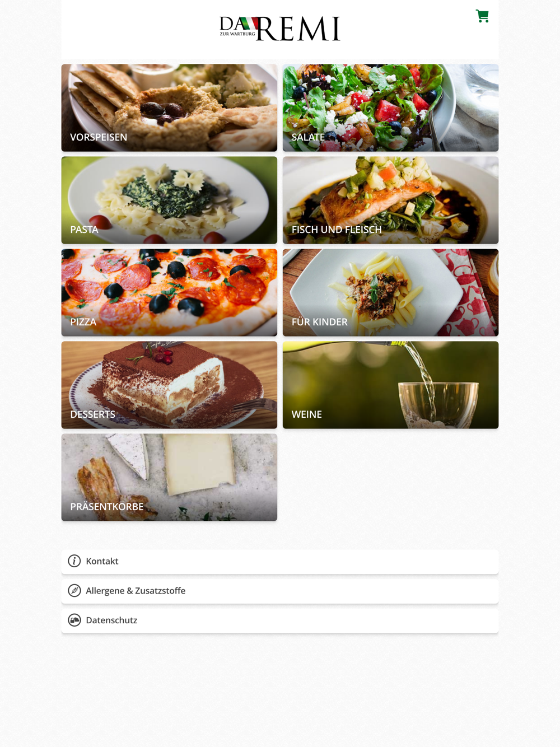Image resolution: width=560 pixels, height=747 pixels.
Task: Open the Für Kinder menu
Action: 390,292
